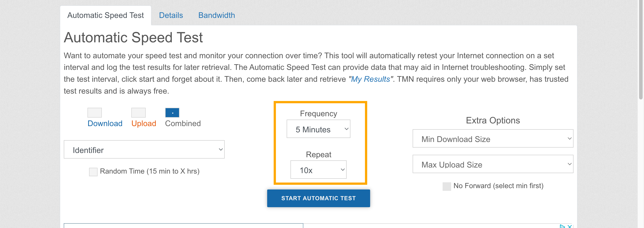Select the Combined test radio button
Image resolution: width=644 pixels, height=228 pixels.
click(x=172, y=113)
